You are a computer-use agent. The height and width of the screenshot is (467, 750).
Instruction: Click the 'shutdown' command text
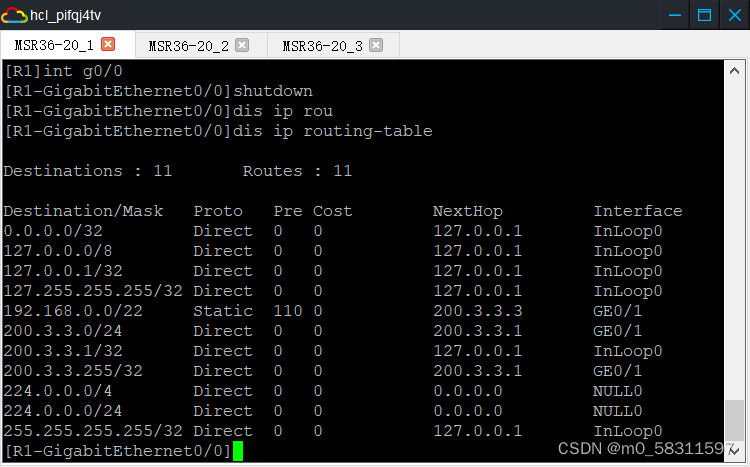[273, 91]
